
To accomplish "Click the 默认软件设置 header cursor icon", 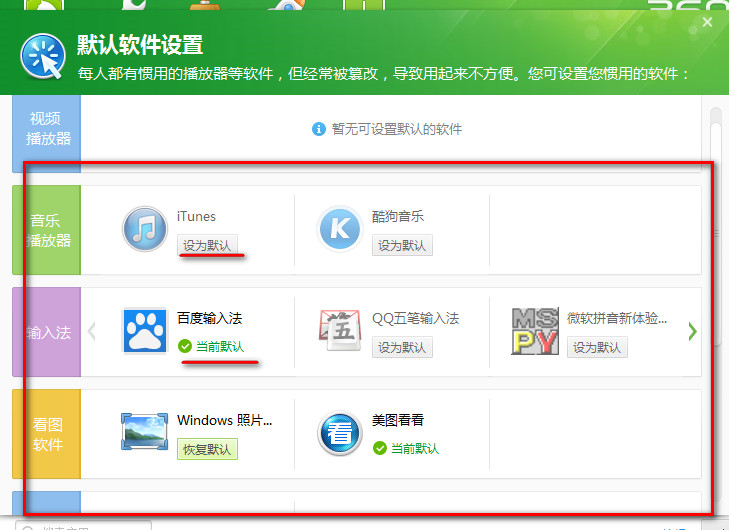I will (43, 56).
